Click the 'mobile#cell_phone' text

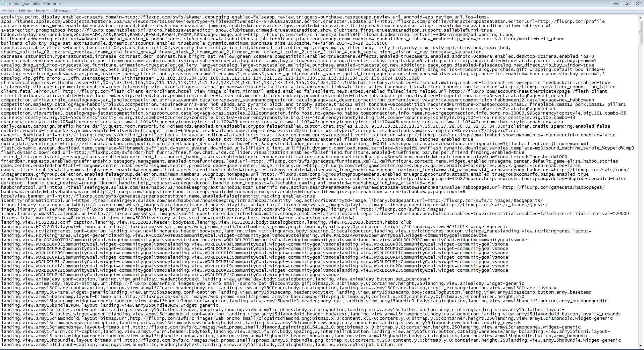[542, 39]
